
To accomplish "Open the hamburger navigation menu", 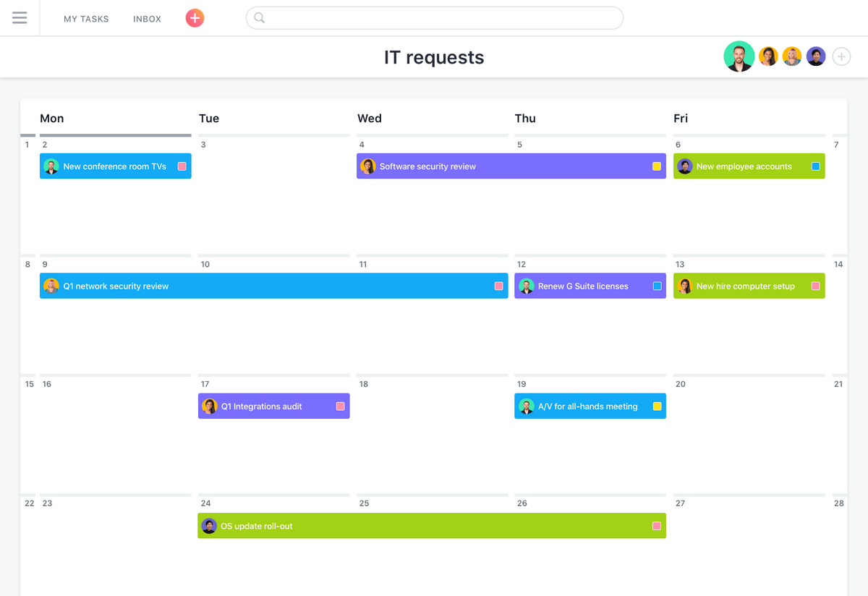I will click(20, 18).
